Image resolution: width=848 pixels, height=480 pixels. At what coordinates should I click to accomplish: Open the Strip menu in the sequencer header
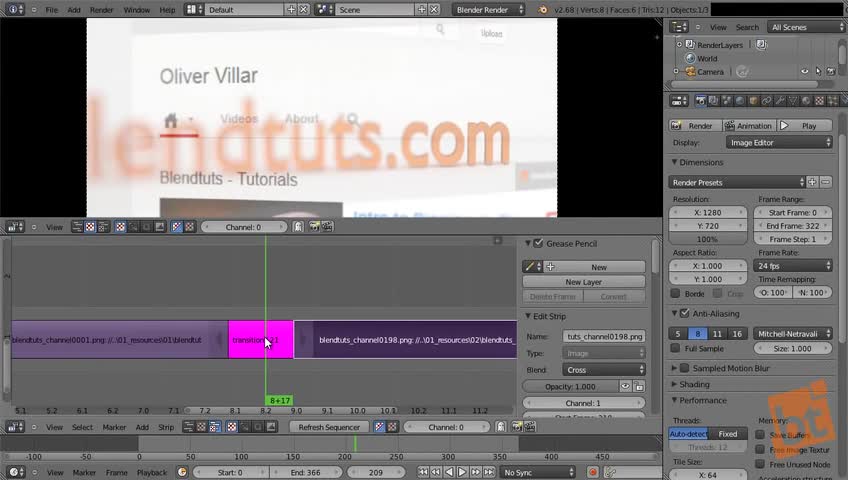point(165,427)
